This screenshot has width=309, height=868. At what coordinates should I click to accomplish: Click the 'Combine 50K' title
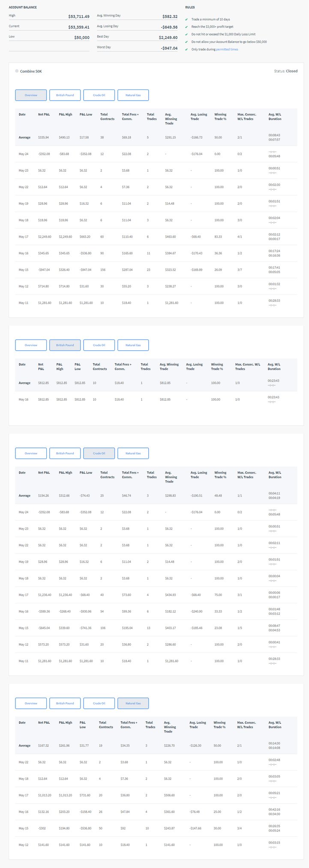[31, 71]
